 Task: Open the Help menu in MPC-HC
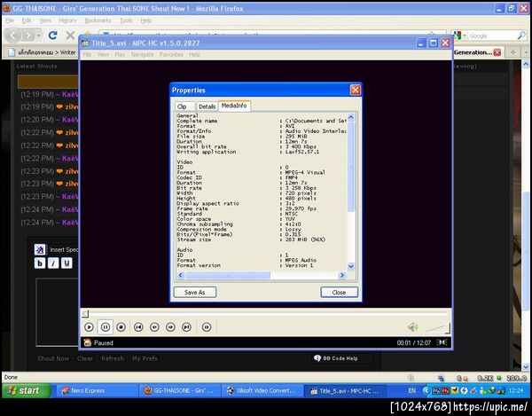(194, 54)
